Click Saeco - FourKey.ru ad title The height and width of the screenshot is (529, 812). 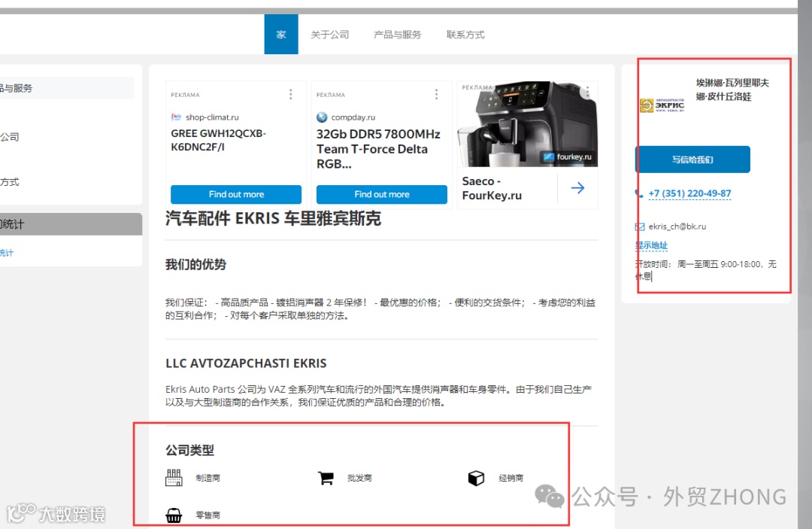tap(492, 188)
